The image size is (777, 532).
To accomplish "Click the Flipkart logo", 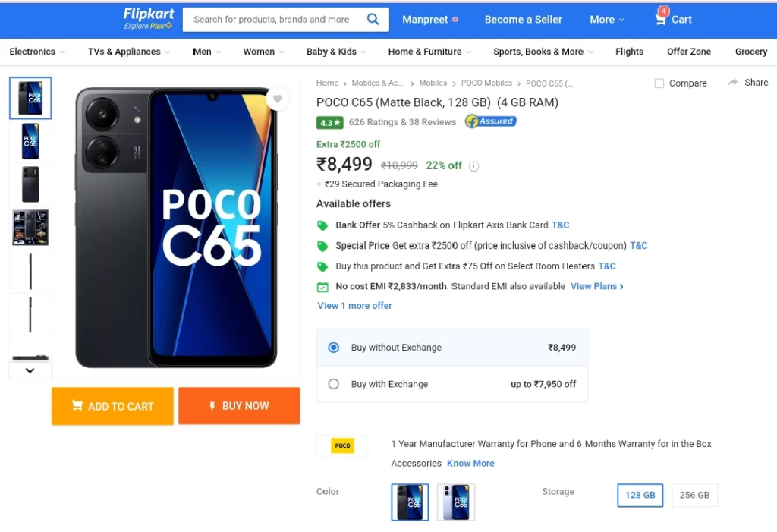I will tap(149, 19).
